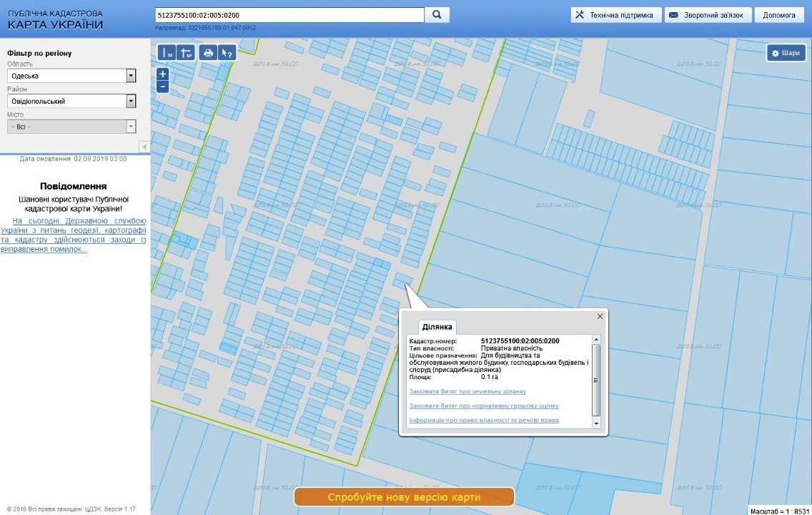Image resolution: width=812 pixels, height=515 pixels.
Task: Click the popup scrollbar thumb
Action: 596,380
